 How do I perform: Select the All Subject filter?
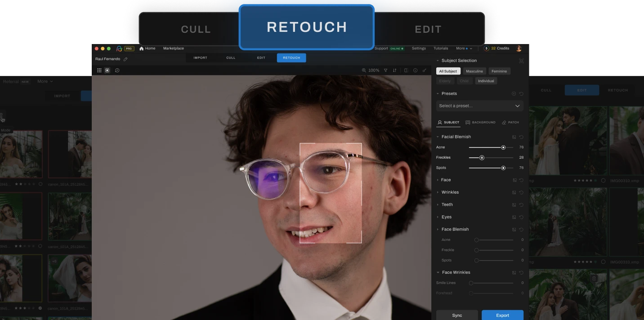(x=448, y=71)
